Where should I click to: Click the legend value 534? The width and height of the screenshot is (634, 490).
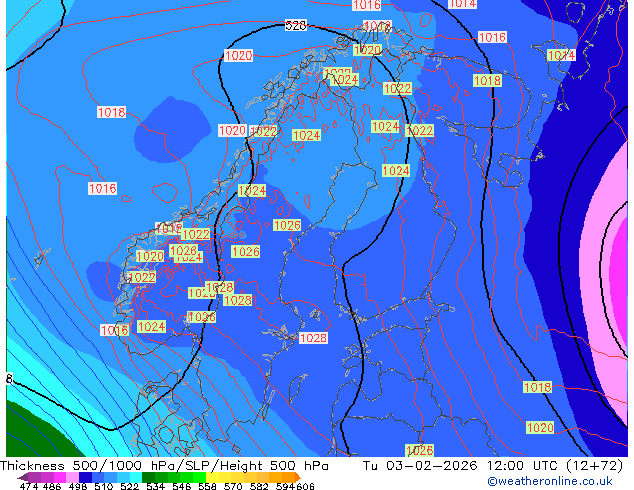coord(155,486)
